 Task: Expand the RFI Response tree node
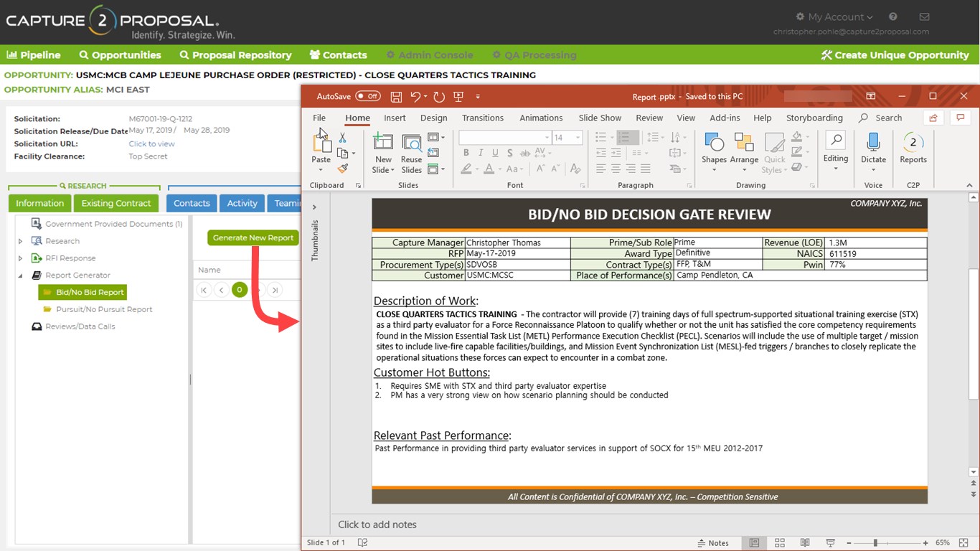pos(21,258)
